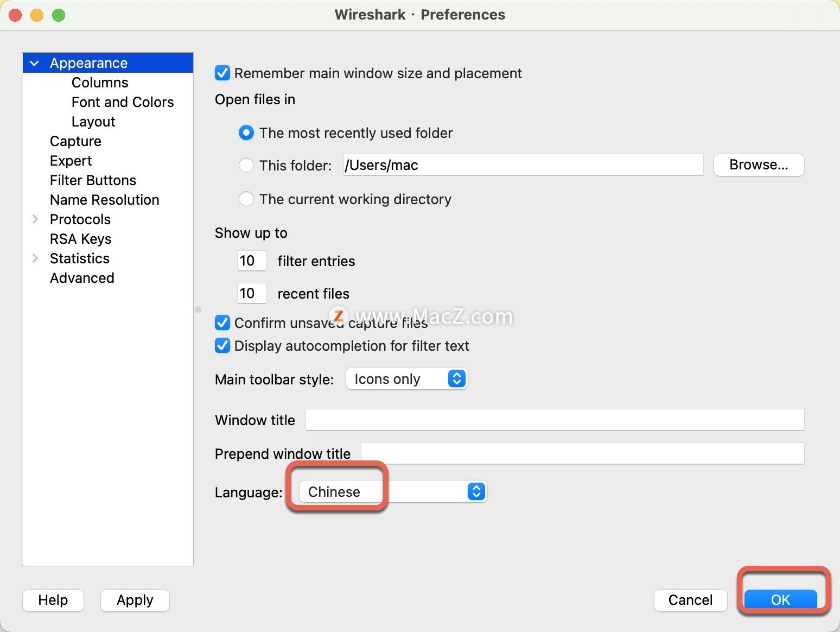The image size is (840, 632).
Task: Open Font and Colors preferences
Action: pyautogui.click(x=123, y=102)
